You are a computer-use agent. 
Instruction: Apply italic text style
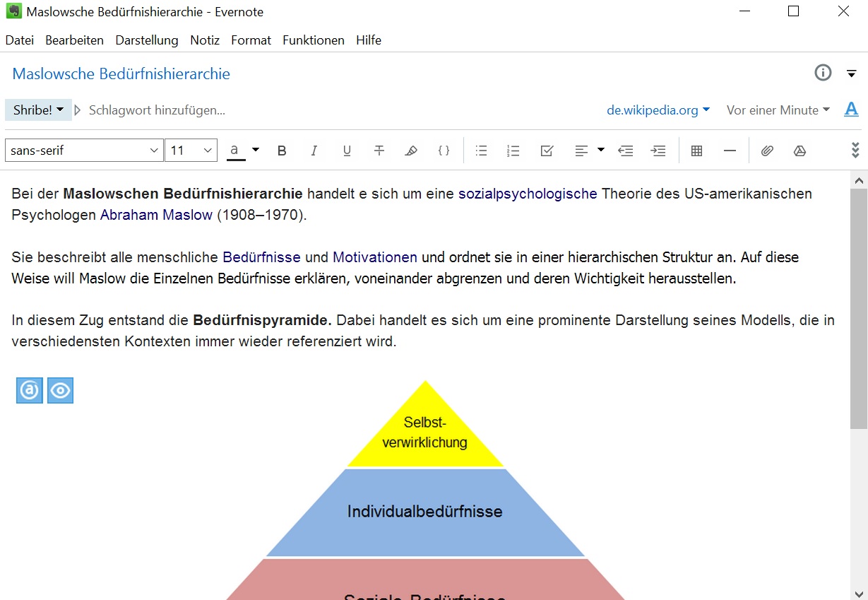314,151
